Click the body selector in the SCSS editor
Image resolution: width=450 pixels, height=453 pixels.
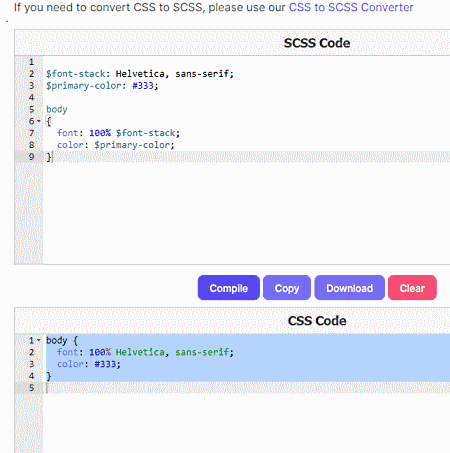tap(57, 109)
